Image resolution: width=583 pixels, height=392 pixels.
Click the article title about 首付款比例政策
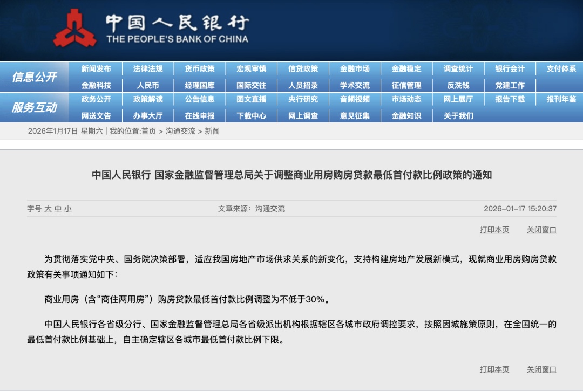click(291, 174)
